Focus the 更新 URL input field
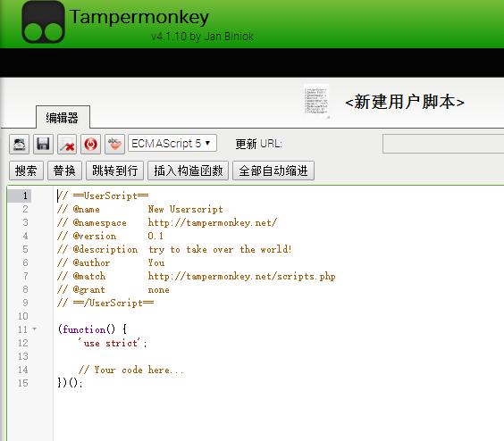The width and height of the screenshot is (504, 441). click(x=443, y=144)
